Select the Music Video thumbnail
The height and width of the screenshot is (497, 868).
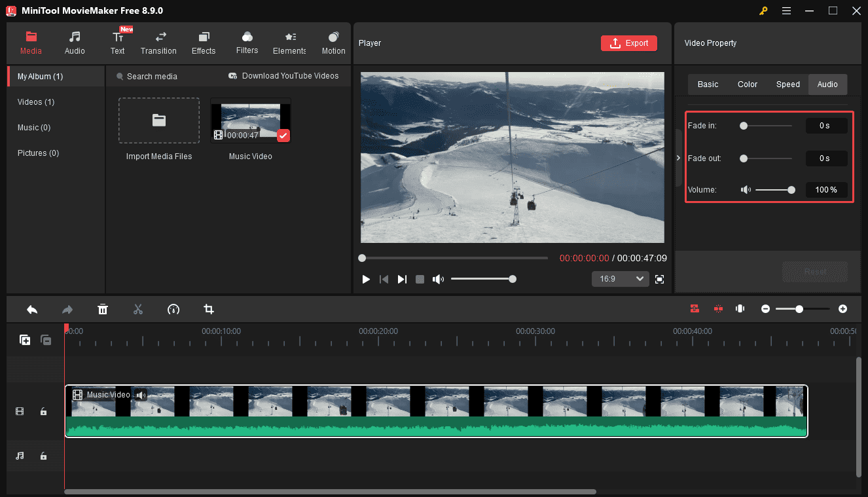point(251,120)
